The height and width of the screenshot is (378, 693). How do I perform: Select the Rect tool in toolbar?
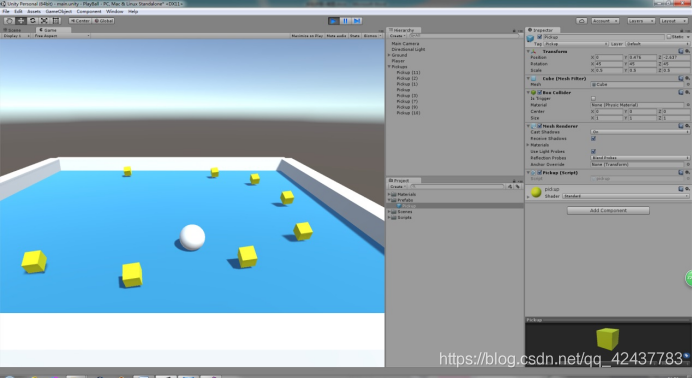click(56, 21)
